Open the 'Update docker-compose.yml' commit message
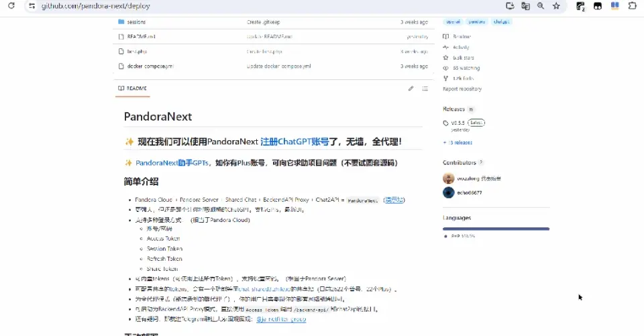 coord(278,66)
